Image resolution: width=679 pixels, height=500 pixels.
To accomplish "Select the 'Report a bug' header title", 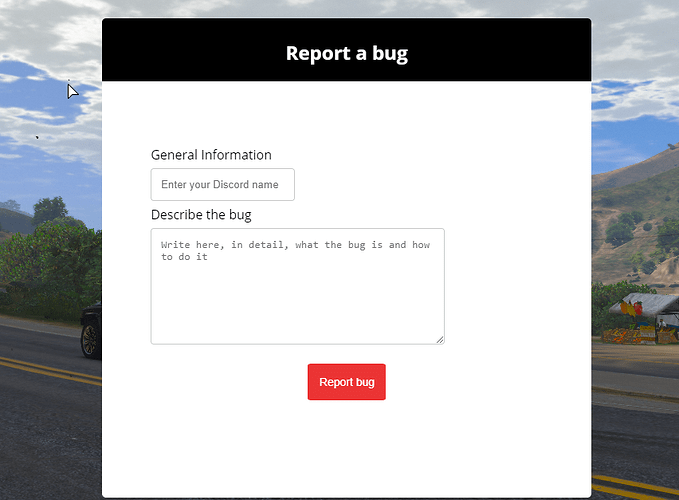I will click(347, 54).
